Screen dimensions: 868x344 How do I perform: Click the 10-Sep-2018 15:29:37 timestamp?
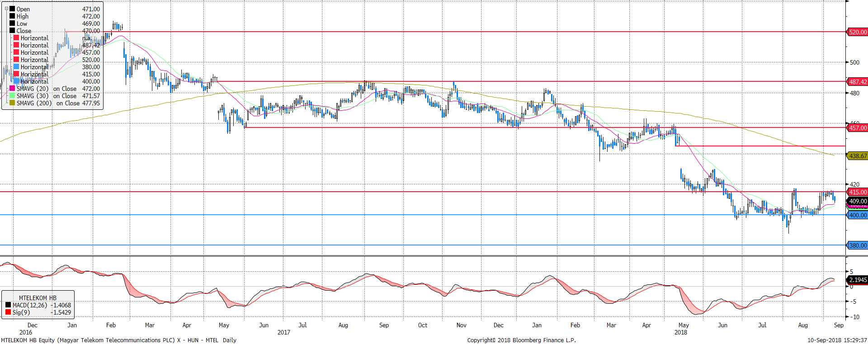[x=837, y=340]
